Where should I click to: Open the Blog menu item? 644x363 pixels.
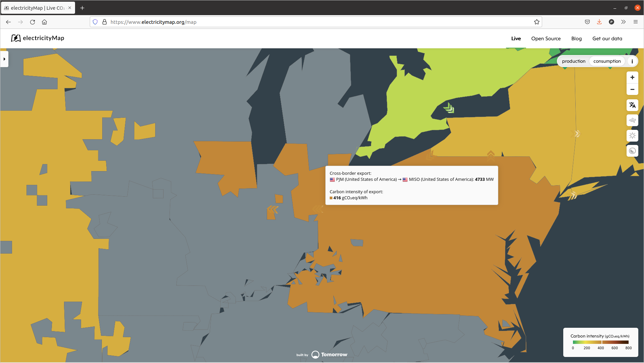[576, 39]
